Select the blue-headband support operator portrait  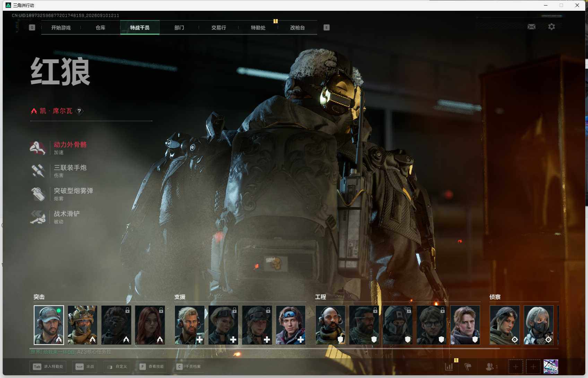(291, 325)
